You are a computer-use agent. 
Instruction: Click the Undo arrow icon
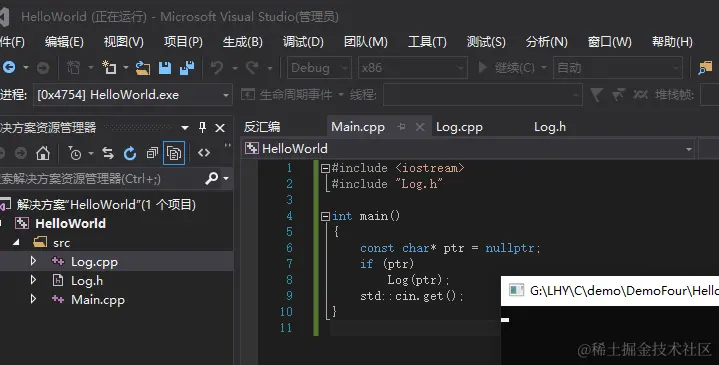click(x=217, y=68)
